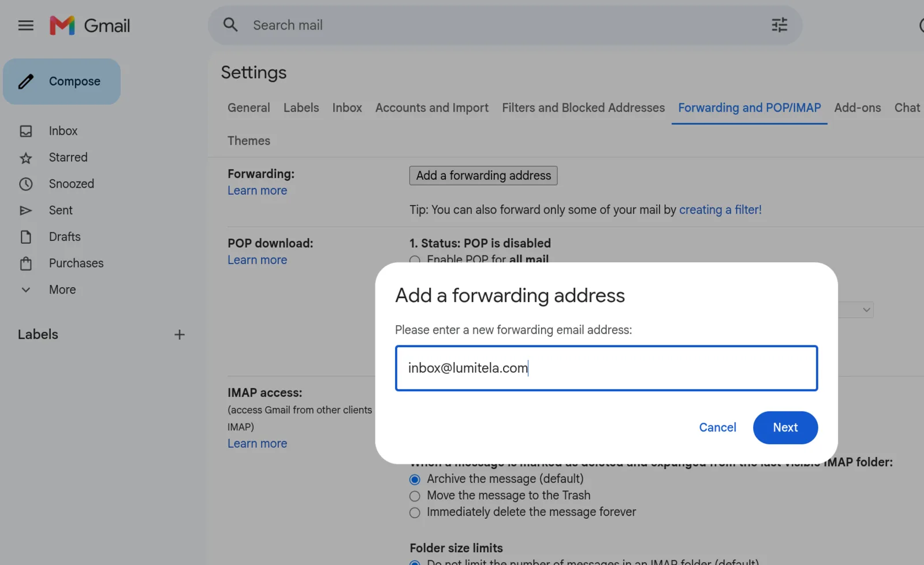This screenshot has width=924, height=565.
Task: Click the forwarding email address field
Action: click(606, 368)
